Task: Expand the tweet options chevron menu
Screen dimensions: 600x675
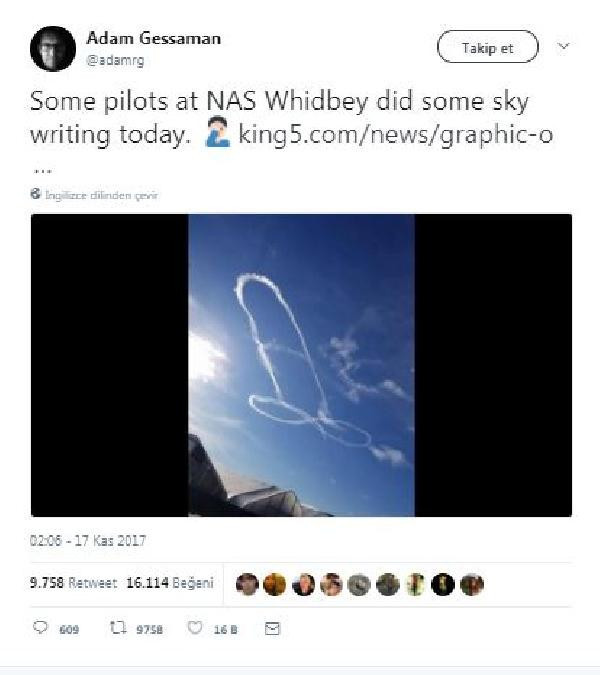Action: pos(563,46)
